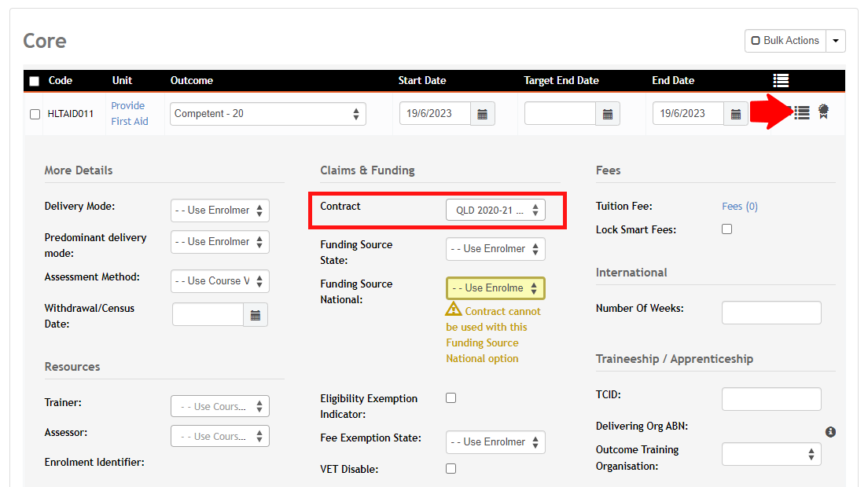Click the list icon in the table header

781,81
